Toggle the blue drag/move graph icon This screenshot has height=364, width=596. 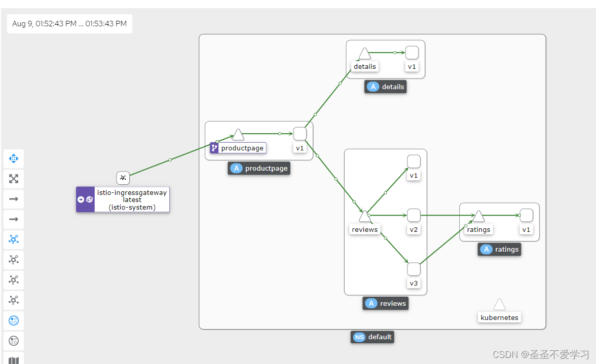pos(14,158)
